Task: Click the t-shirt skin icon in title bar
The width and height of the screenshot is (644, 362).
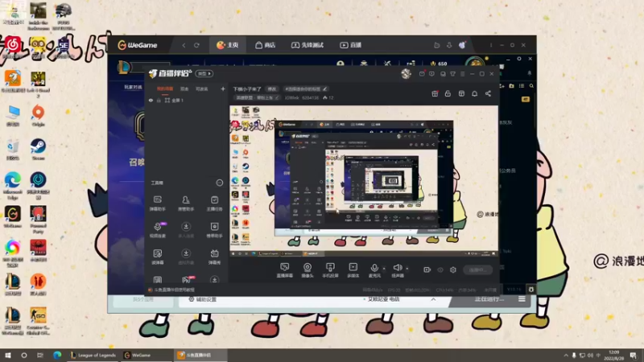Action: pyautogui.click(x=452, y=74)
